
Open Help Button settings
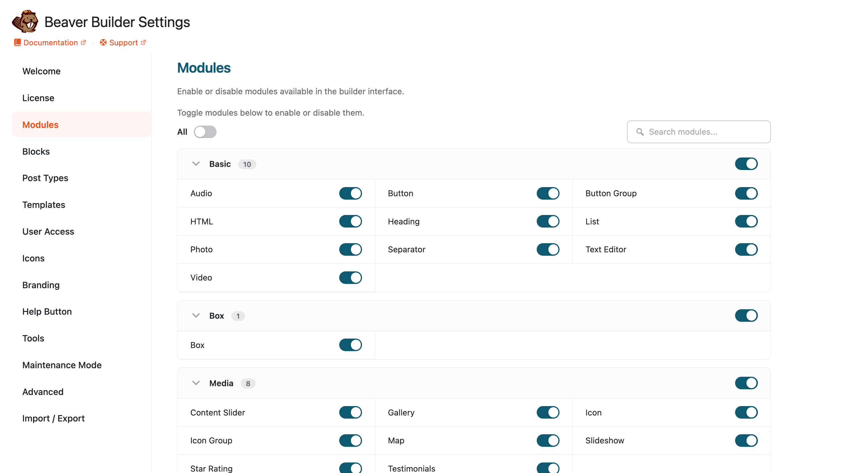coord(81,312)
